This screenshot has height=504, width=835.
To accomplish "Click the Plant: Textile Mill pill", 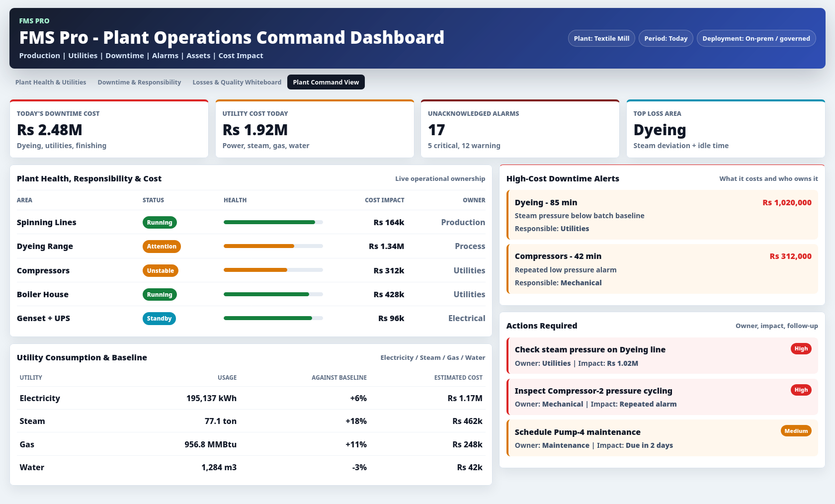I will 601,38.
